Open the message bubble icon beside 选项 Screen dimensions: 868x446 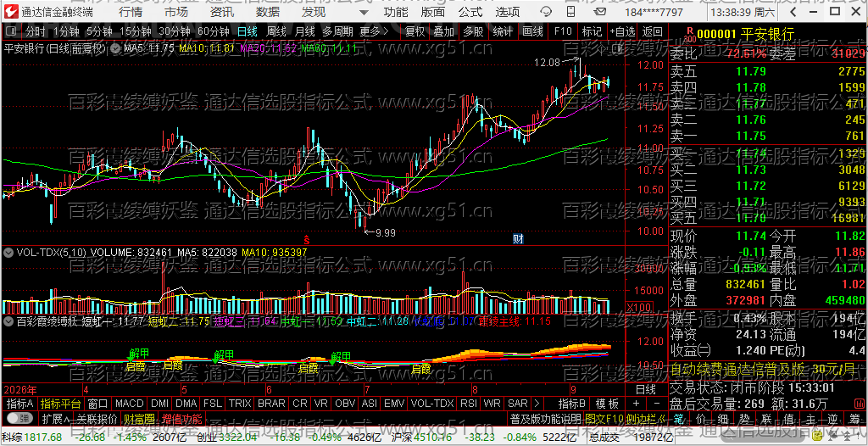point(545,12)
